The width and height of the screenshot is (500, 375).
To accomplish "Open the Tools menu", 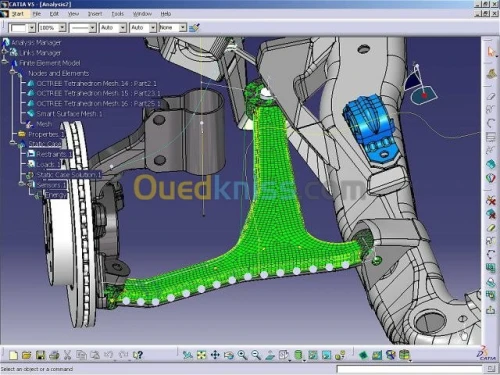I will (117, 14).
